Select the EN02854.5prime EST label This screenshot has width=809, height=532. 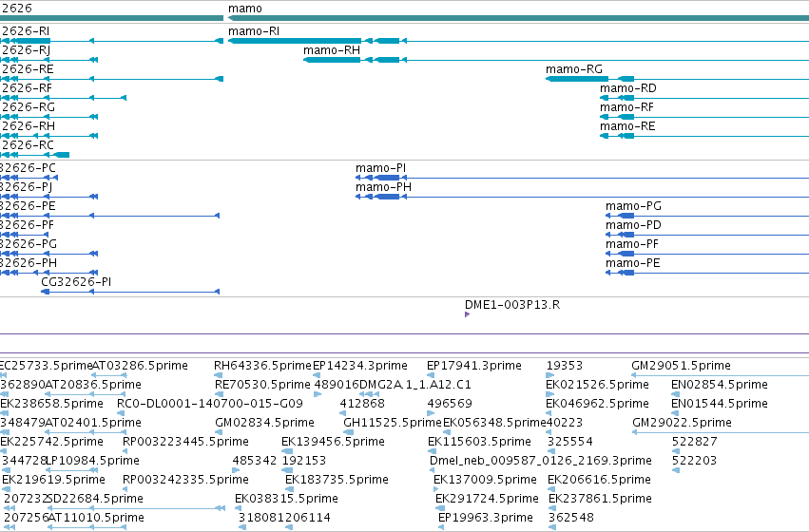(x=720, y=385)
